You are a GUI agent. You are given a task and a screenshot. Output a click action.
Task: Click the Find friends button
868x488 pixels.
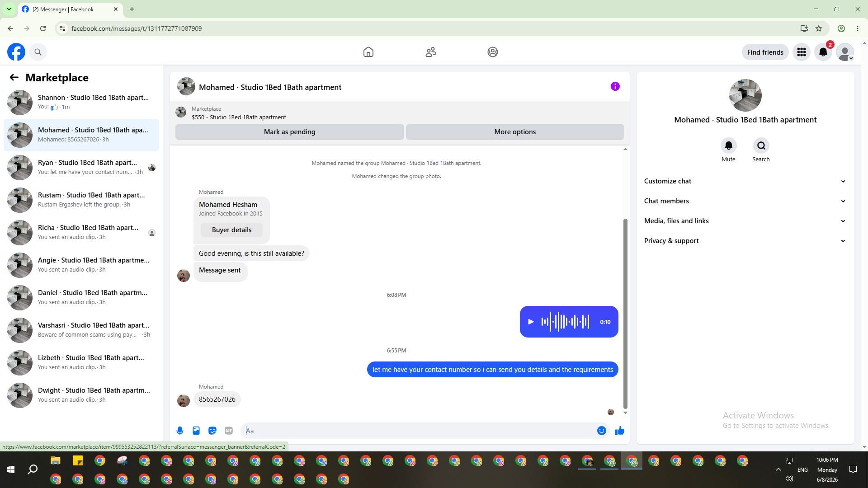point(765,52)
